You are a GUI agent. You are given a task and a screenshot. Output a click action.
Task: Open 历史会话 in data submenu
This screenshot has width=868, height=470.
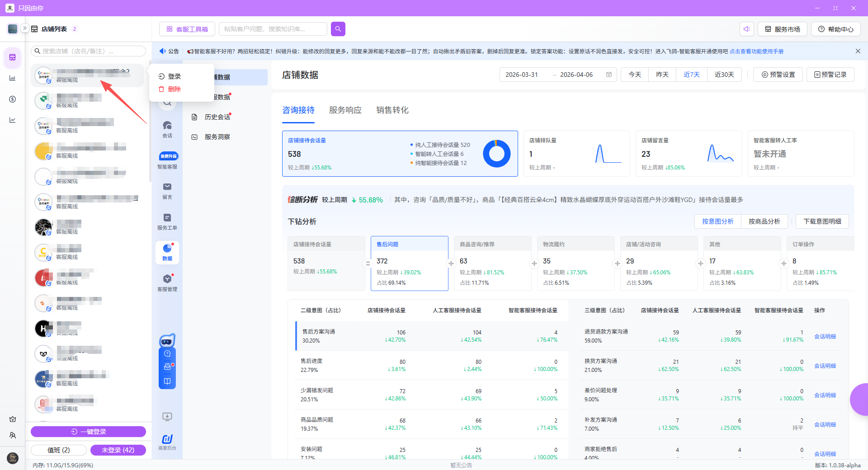217,117
